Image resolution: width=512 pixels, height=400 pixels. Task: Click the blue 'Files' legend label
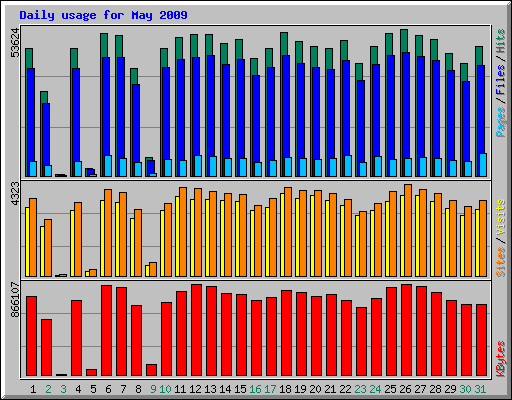[501, 79]
